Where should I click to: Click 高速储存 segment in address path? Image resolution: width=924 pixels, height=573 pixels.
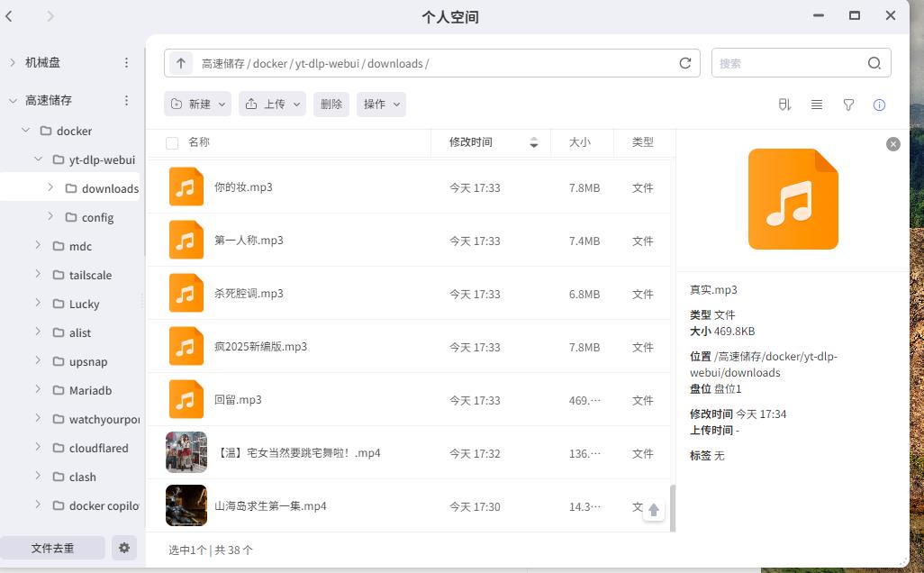pos(222,64)
